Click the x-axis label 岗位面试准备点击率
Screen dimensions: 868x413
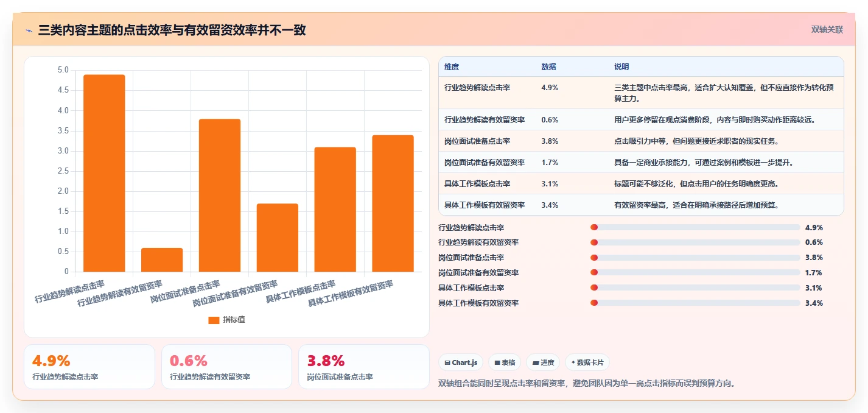pos(186,292)
